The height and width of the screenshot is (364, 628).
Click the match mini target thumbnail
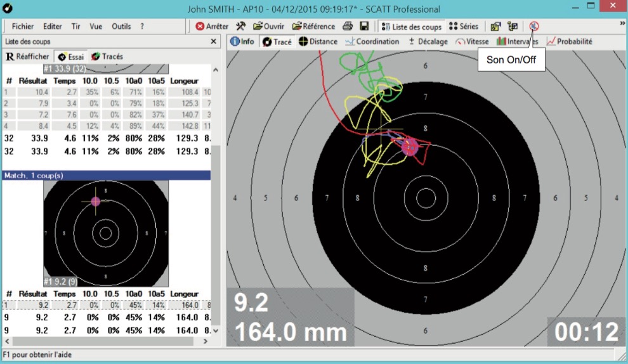(x=106, y=233)
